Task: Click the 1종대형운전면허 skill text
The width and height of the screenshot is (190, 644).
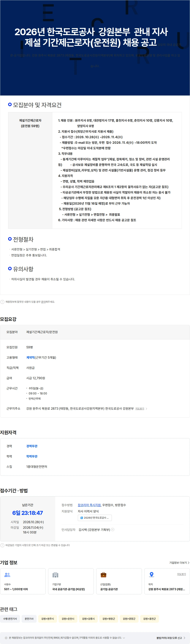Action: 37,466
